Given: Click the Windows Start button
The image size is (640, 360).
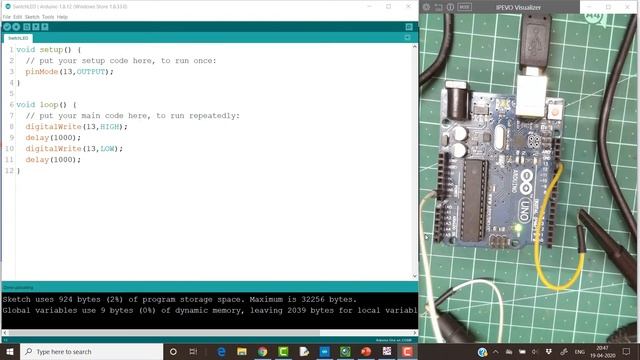Looking at the screenshot, I should (x=10, y=351).
